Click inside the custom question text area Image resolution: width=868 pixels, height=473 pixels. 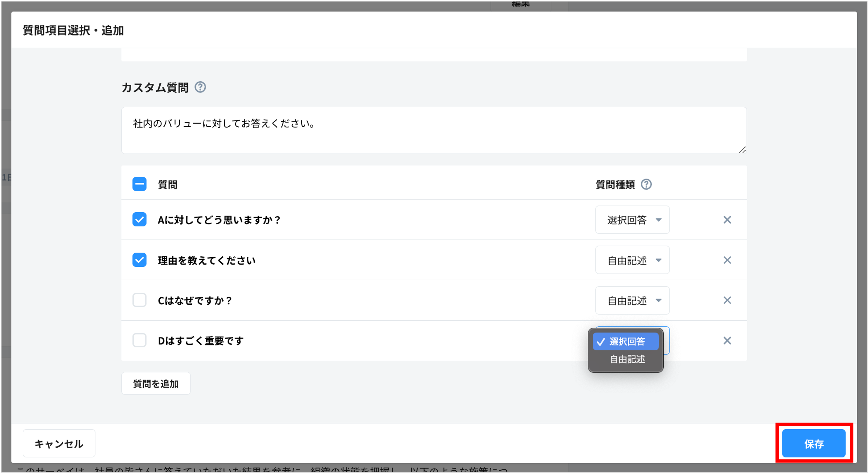433,130
